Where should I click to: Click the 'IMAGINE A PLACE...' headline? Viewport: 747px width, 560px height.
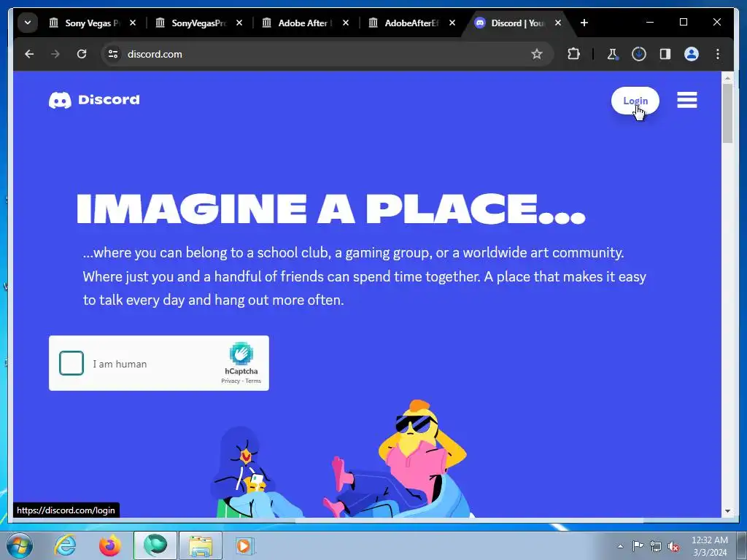(330, 209)
